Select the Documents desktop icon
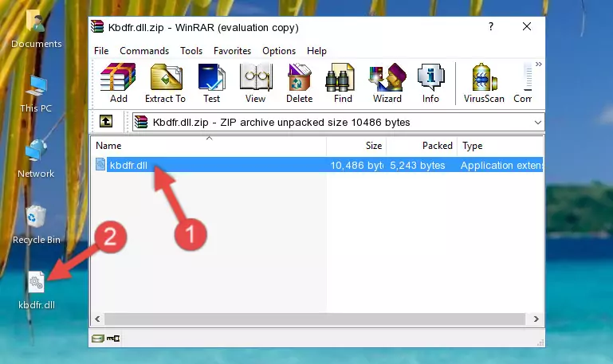The width and height of the screenshot is (613, 364). pyautogui.click(x=37, y=29)
